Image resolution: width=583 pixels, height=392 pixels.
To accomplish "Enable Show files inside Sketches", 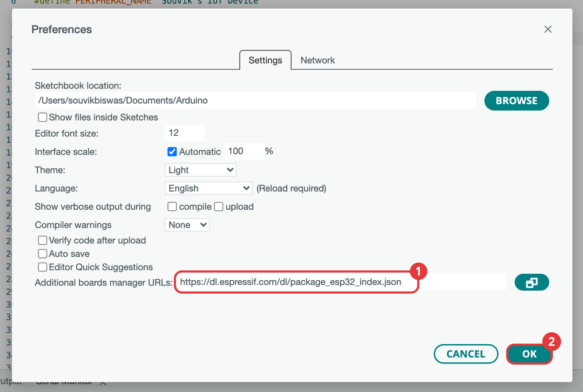I will [x=43, y=117].
